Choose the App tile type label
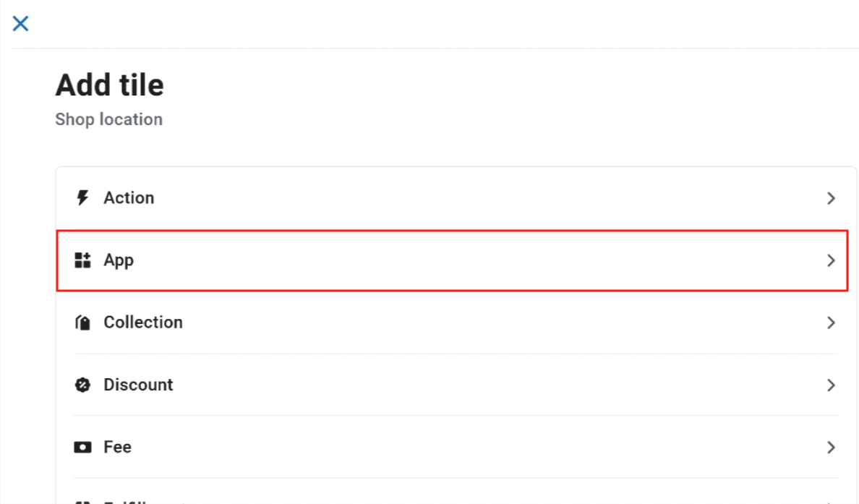 (x=119, y=261)
